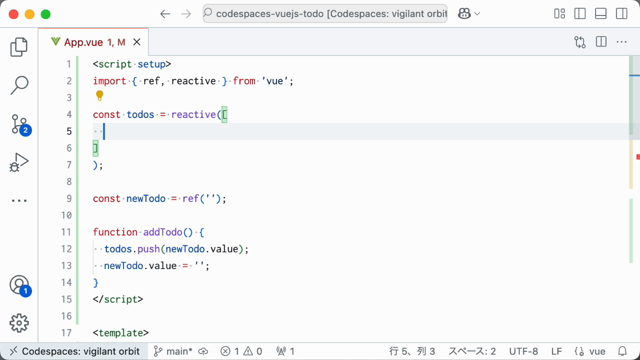Click the '<template>' tag on line 17
Screen dimensions: 640x360
point(121,333)
